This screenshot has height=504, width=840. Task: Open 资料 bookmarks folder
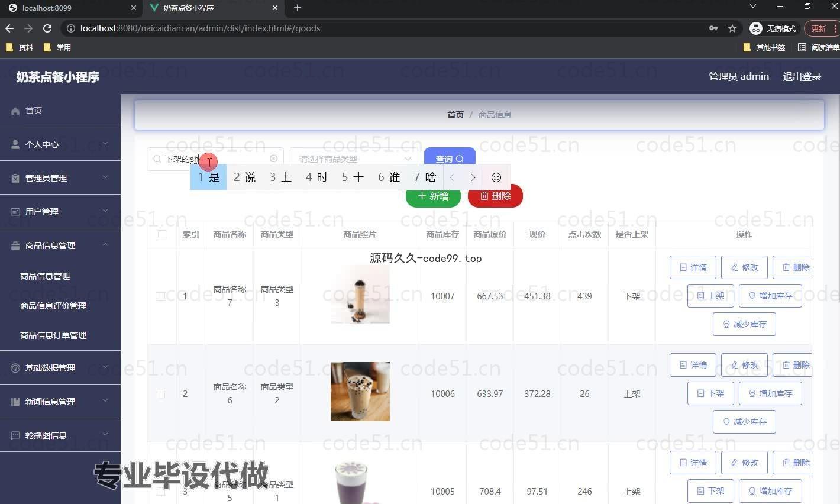pyautogui.click(x=20, y=47)
